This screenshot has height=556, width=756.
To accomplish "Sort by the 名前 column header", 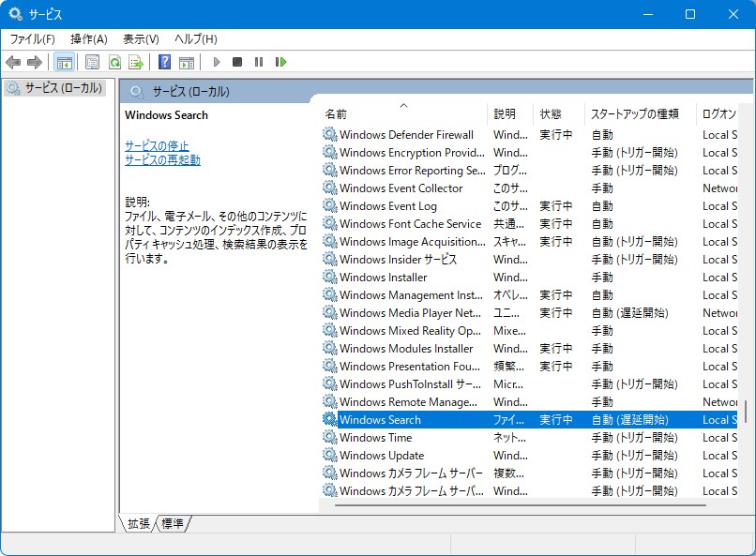I will (x=336, y=113).
